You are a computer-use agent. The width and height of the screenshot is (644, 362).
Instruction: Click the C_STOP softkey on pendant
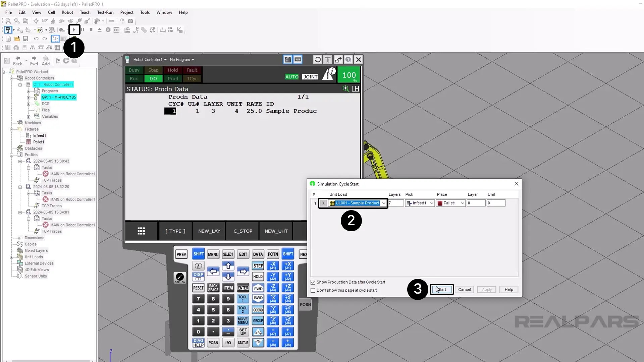pyautogui.click(x=243, y=231)
